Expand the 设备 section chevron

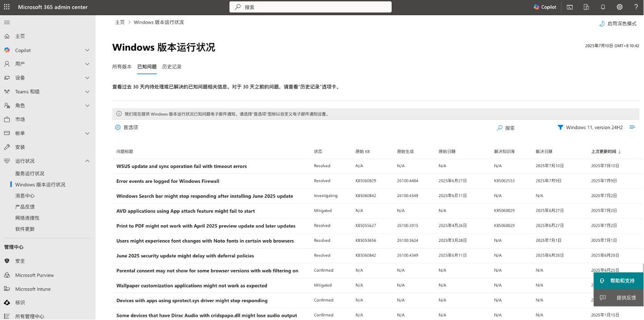88,78
